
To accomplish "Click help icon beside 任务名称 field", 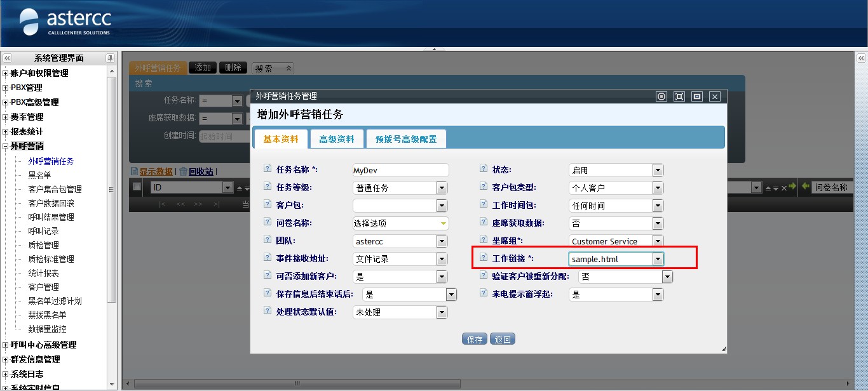I will [x=268, y=169].
